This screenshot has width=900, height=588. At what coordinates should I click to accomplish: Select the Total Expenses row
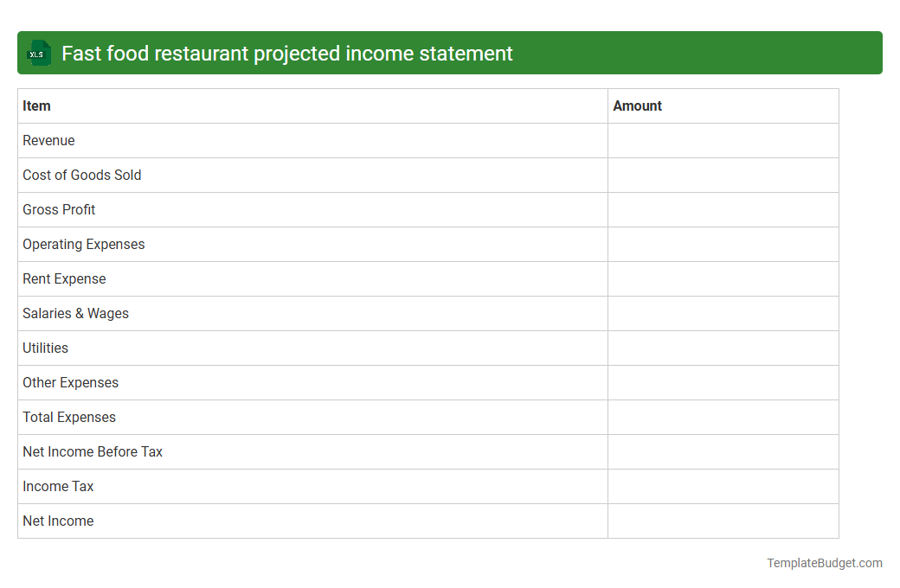click(69, 417)
